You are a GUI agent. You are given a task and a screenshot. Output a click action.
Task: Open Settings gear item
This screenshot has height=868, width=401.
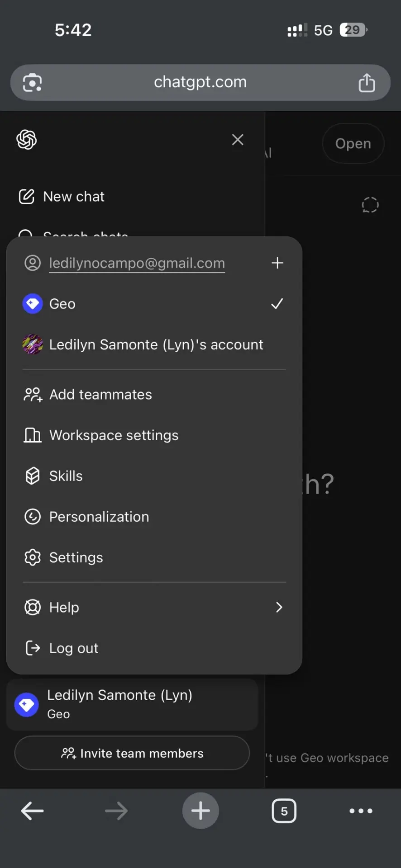[154, 557]
